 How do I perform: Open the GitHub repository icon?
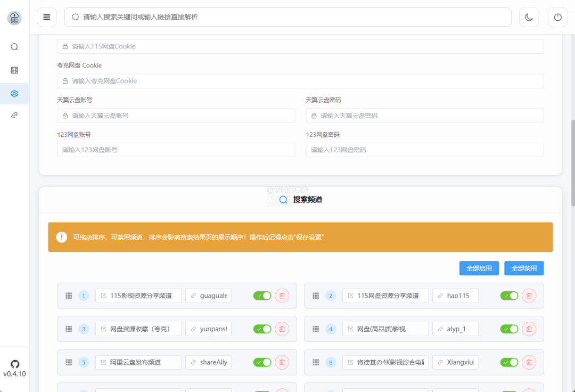14,364
